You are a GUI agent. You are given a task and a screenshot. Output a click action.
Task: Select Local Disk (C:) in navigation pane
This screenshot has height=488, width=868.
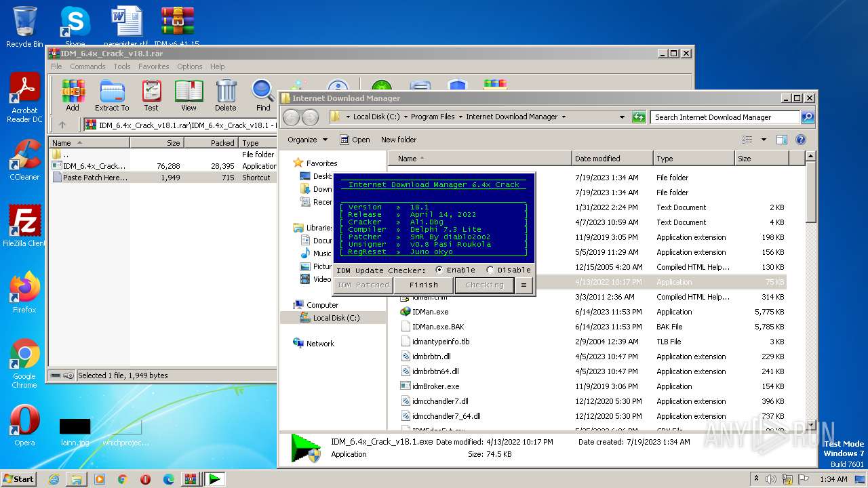(336, 318)
